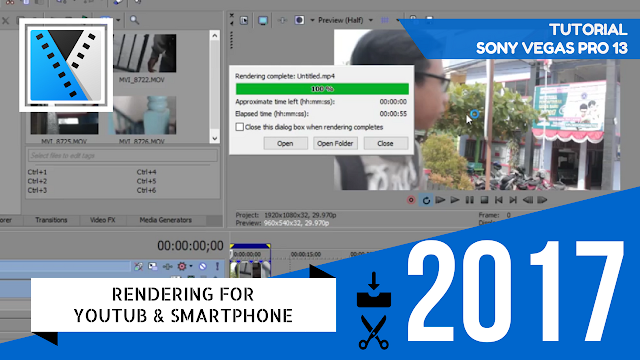This screenshot has width=640, height=360.
Task: Expand the track gear settings dropdown arrow
Action: click(191, 267)
